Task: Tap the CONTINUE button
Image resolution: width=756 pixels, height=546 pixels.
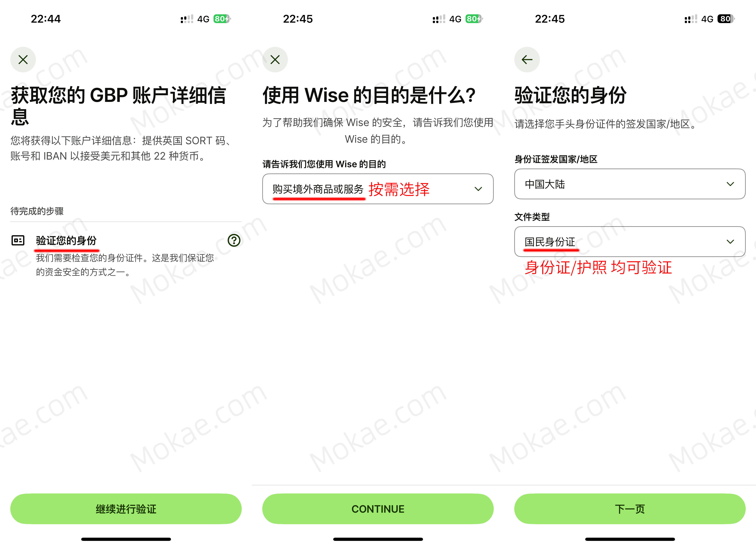Action: (x=378, y=509)
